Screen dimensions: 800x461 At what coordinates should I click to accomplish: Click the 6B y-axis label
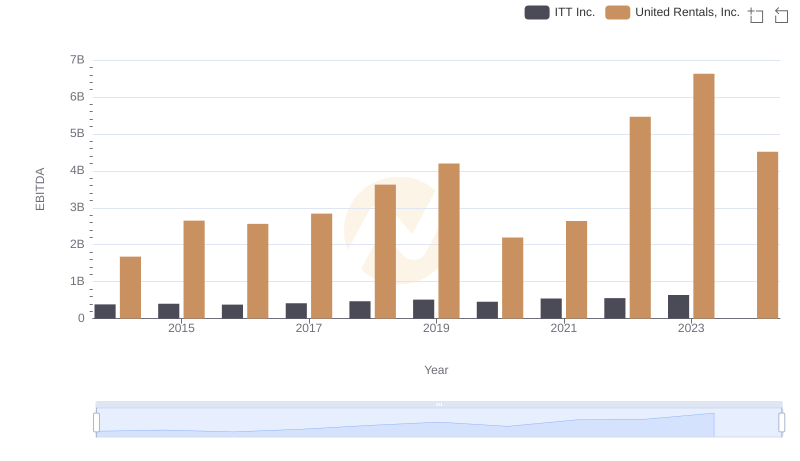click(x=77, y=97)
